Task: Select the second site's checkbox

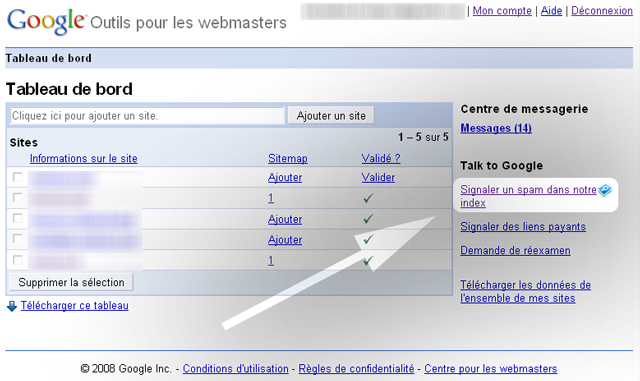Action: [x=18, y=197]
